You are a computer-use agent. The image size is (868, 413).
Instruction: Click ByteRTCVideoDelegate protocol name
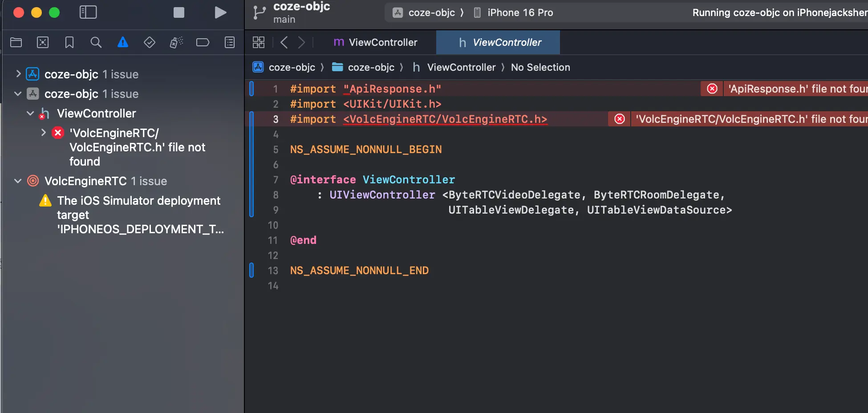pos(515,194)
